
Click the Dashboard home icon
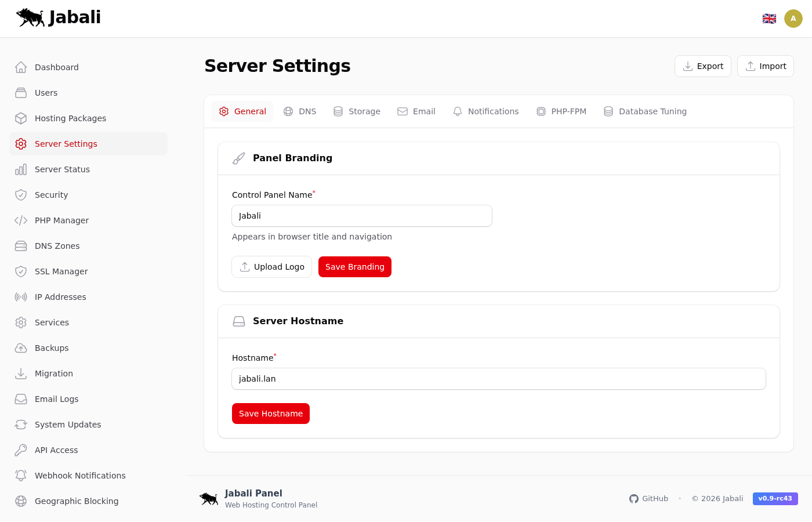[21, 67]
